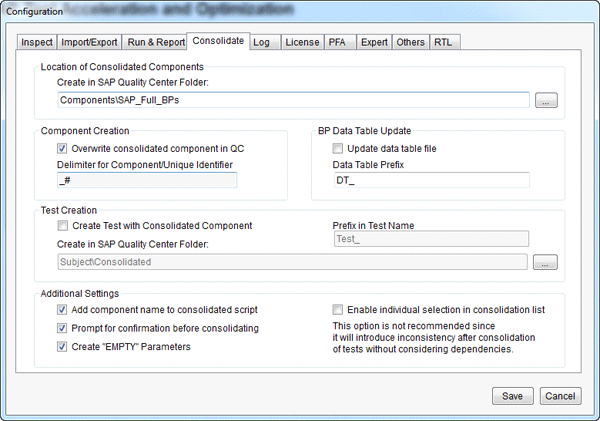Image resolution: width=600 pixels, height=421 pixels.
Task: Save the configuration settings
Action: 512,396
